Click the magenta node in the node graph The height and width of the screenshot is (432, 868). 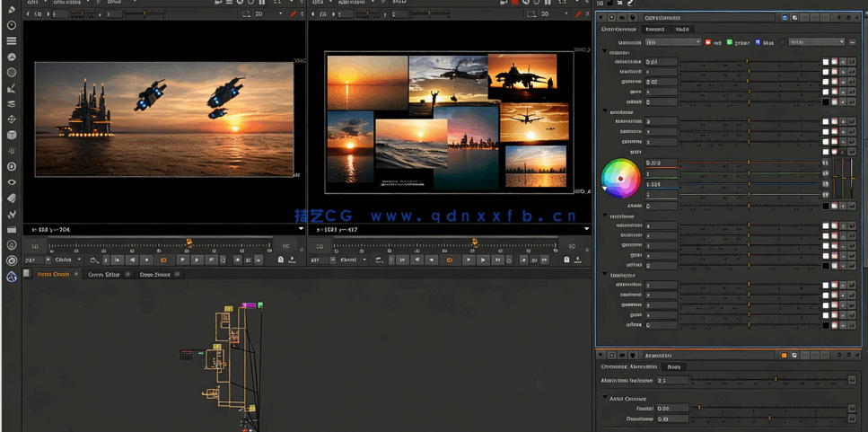(248, 305)
